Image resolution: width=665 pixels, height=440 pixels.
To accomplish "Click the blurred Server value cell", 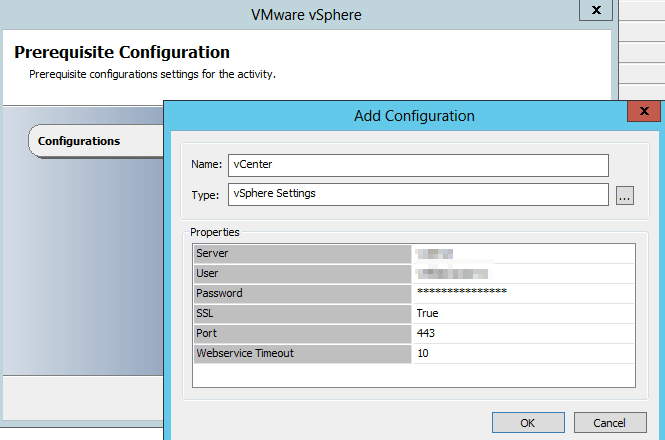I will coord(523,253).
